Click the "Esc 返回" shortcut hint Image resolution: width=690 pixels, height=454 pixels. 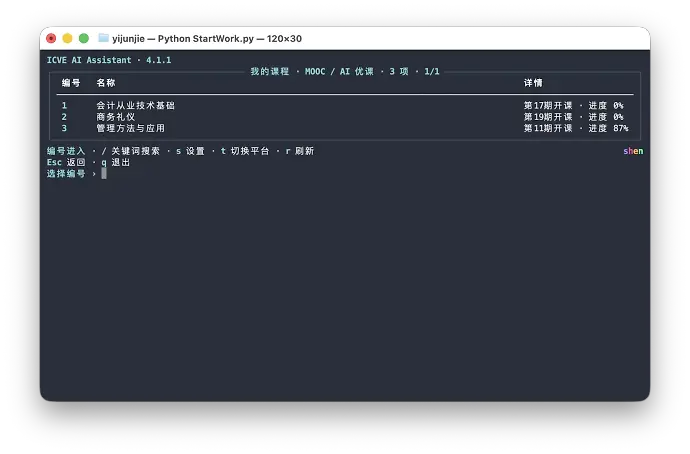66,162
